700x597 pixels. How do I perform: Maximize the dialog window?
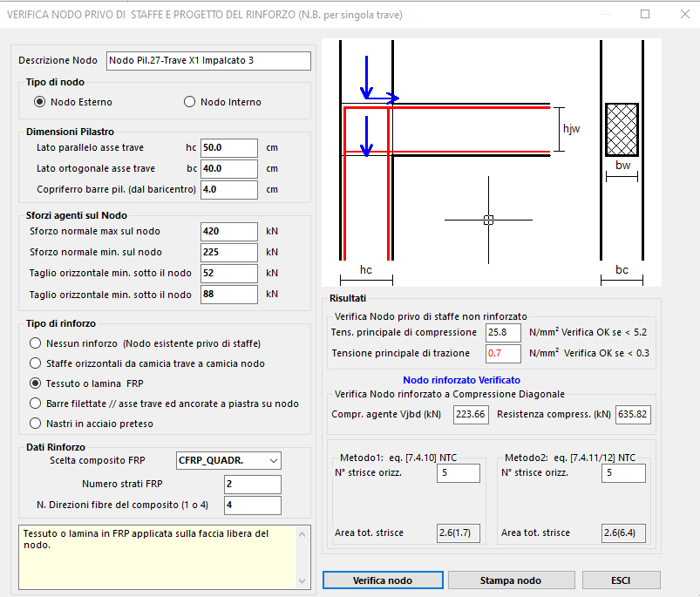pyautogui.click(x=645, y=14)
